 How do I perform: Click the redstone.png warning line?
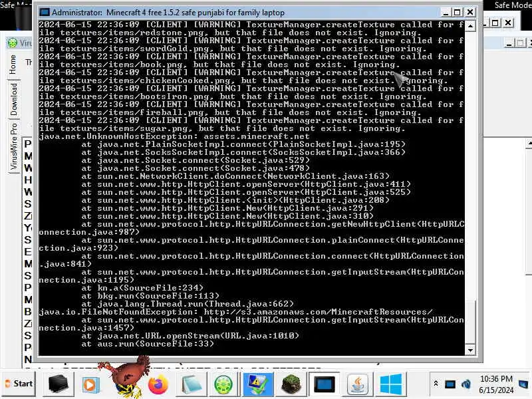[x=251, y=29]
